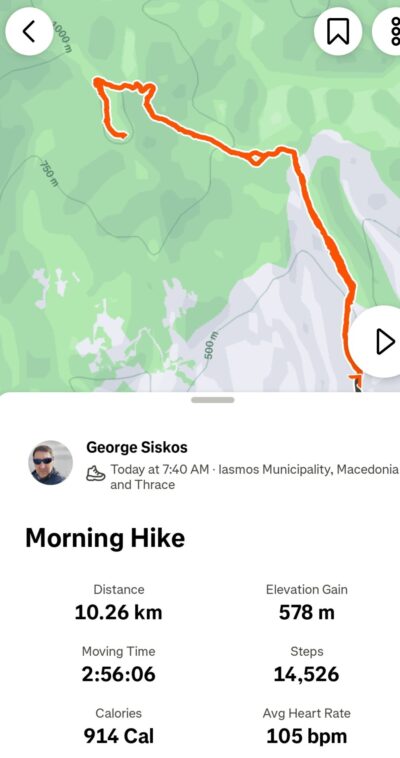Open the Moving Time 2:56:06 stat

click(119, 664)
